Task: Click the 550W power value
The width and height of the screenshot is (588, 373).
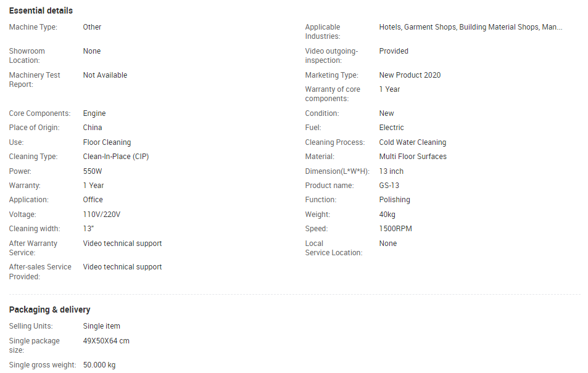Action: click(x=93, y=171)
